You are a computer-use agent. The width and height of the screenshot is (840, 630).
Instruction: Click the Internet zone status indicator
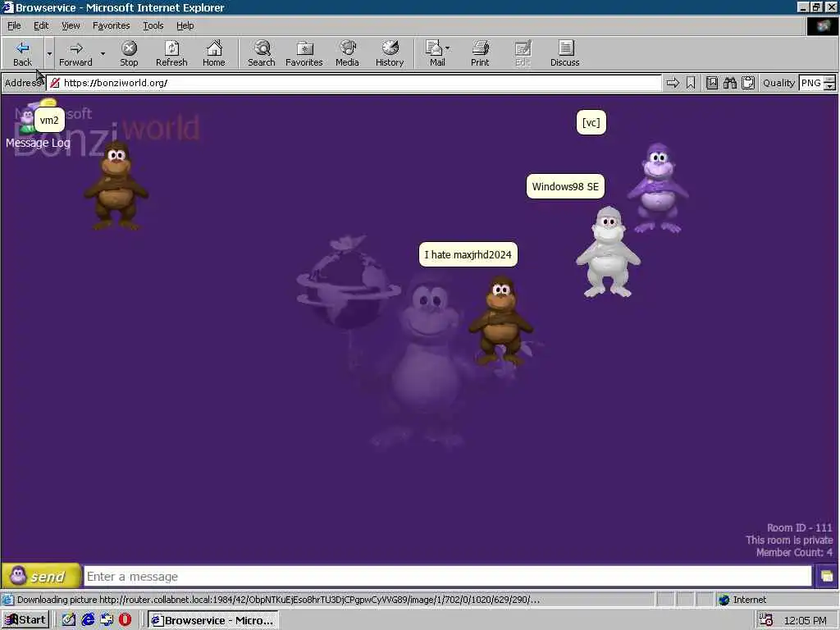click(742, 600)
